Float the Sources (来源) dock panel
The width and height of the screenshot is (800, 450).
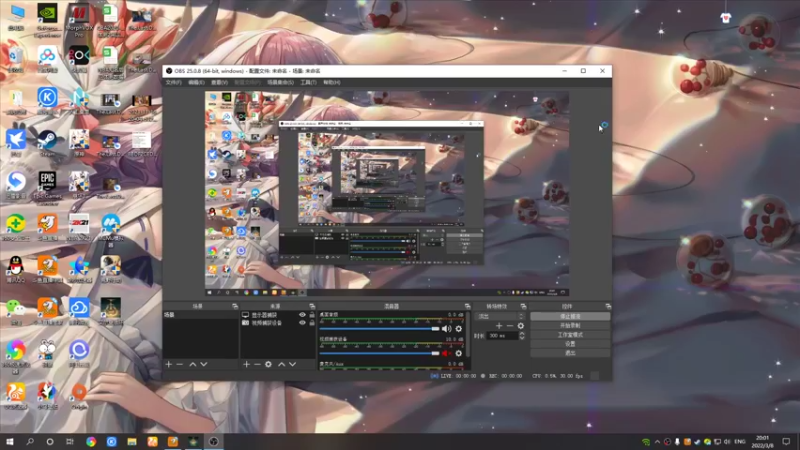tap(312, 306)
